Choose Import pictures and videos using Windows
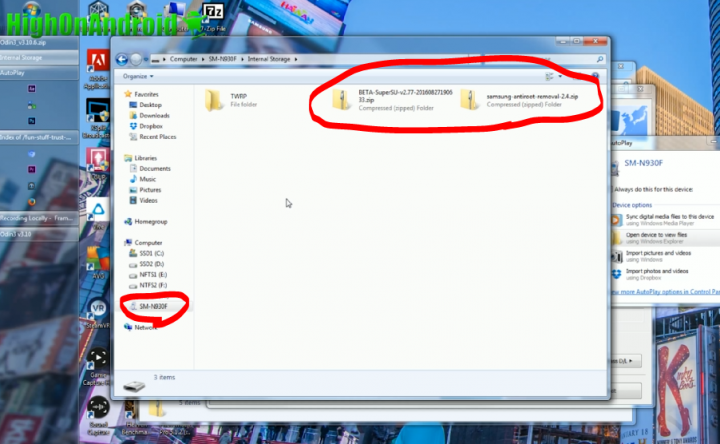Screen dimensions: 720x444 [652, 256]
